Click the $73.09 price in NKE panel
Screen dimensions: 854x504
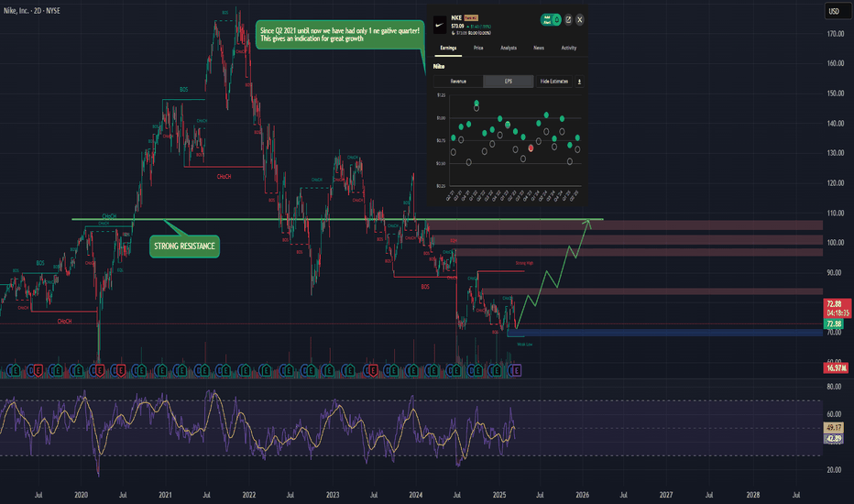point(457,26)
